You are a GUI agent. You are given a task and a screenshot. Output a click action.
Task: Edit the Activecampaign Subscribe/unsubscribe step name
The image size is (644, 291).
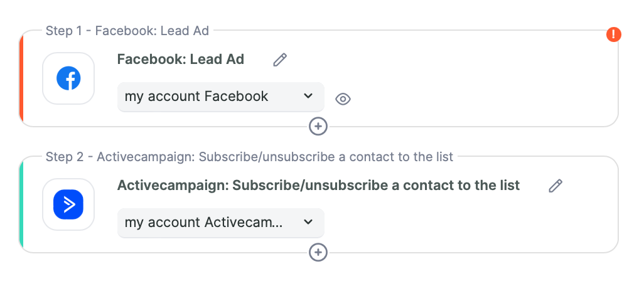(x=555, y=186)
